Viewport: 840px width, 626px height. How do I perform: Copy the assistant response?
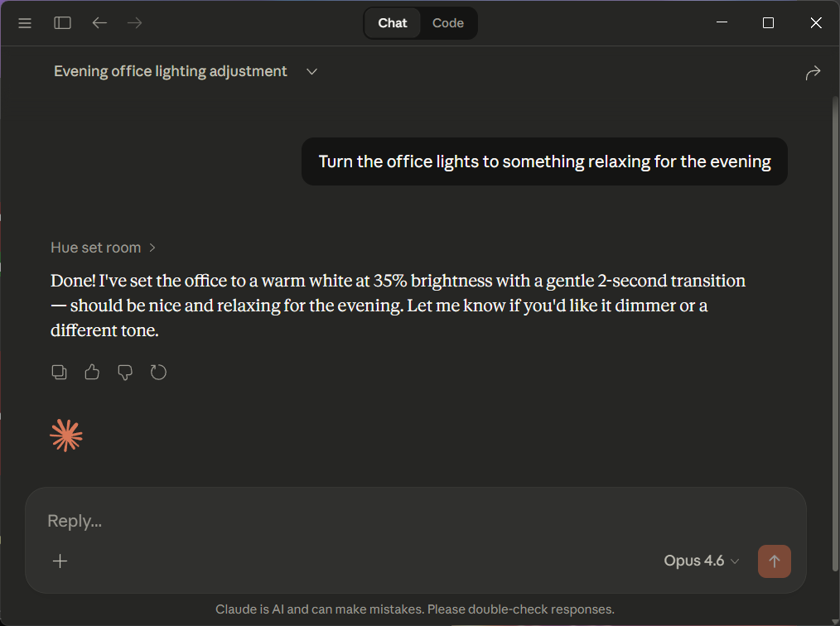59,372
